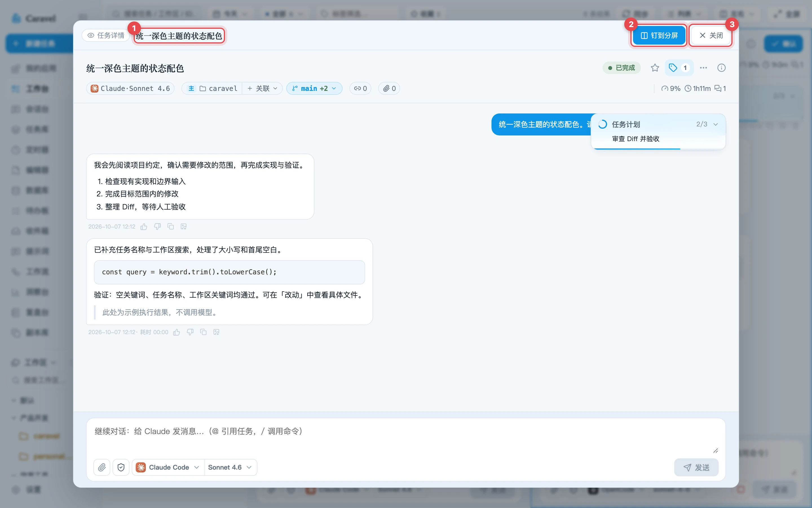Close the task detail dialog with 关闭
812x508 pixels.
[x=711, y=35]
